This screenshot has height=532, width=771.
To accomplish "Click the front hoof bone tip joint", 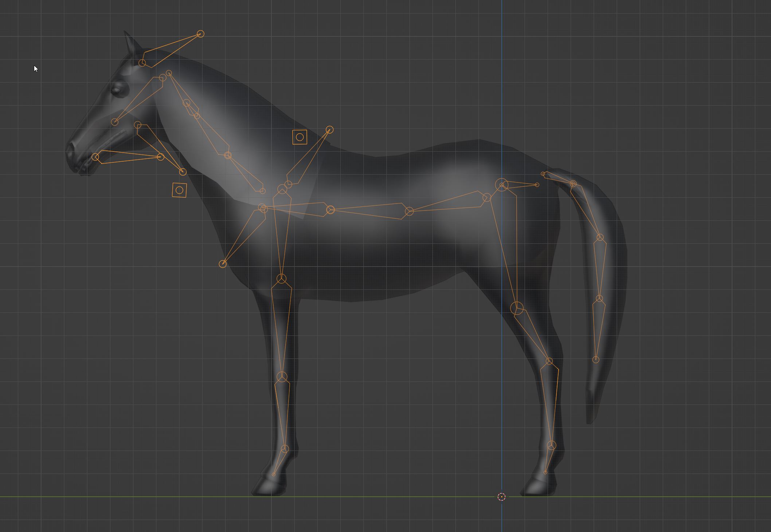I will coord(274,474).
